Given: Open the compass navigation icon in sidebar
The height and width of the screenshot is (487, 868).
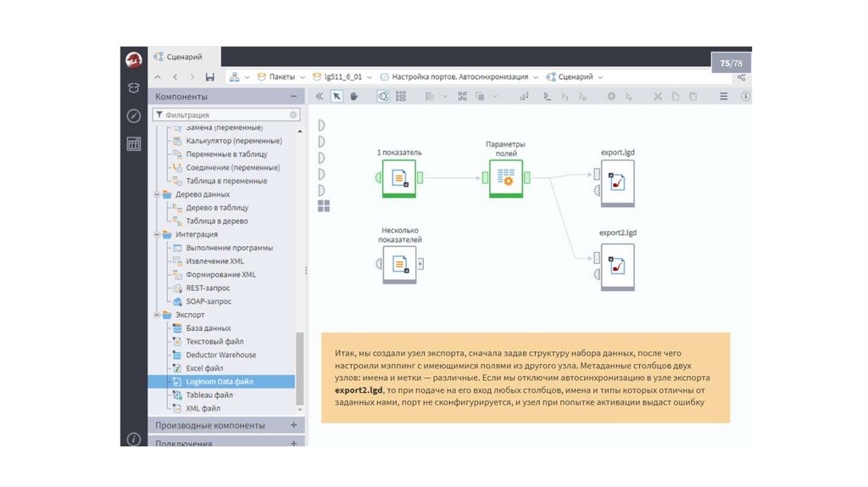Looking at the screenshot, I should point(133,116).
